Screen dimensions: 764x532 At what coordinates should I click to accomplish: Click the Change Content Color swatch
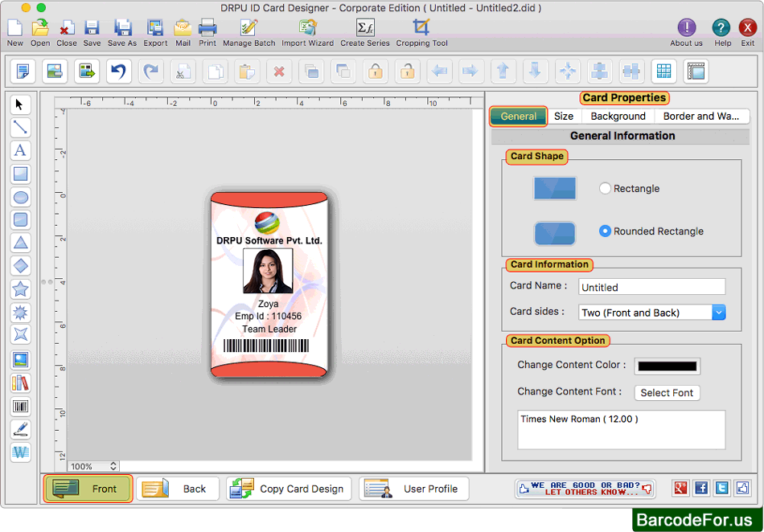coord(667,365)
